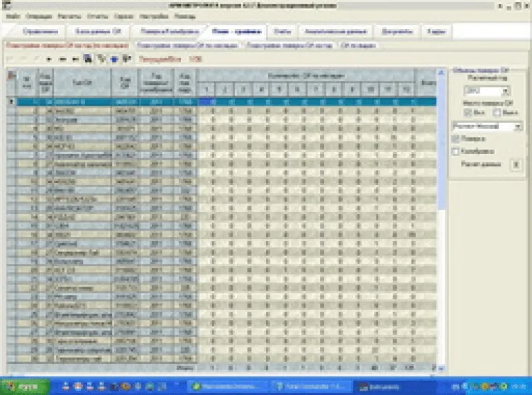Open the Windows Start button (пуск)
532x395 pixels.
pos(25,386)
